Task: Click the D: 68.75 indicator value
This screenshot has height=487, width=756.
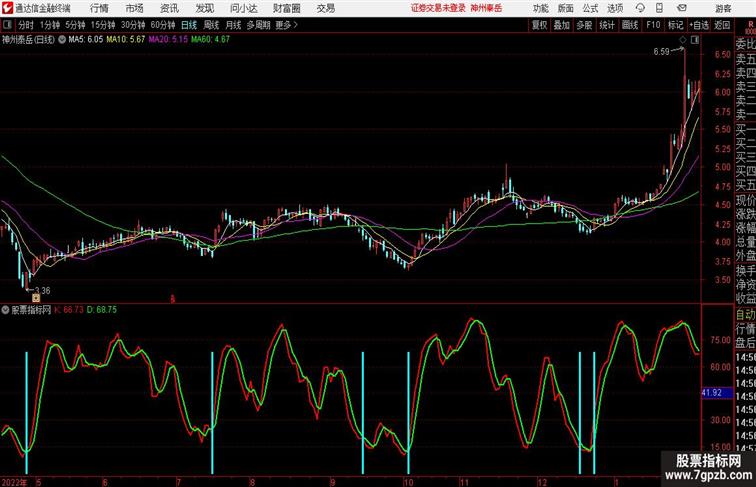Action: (102, 310)
